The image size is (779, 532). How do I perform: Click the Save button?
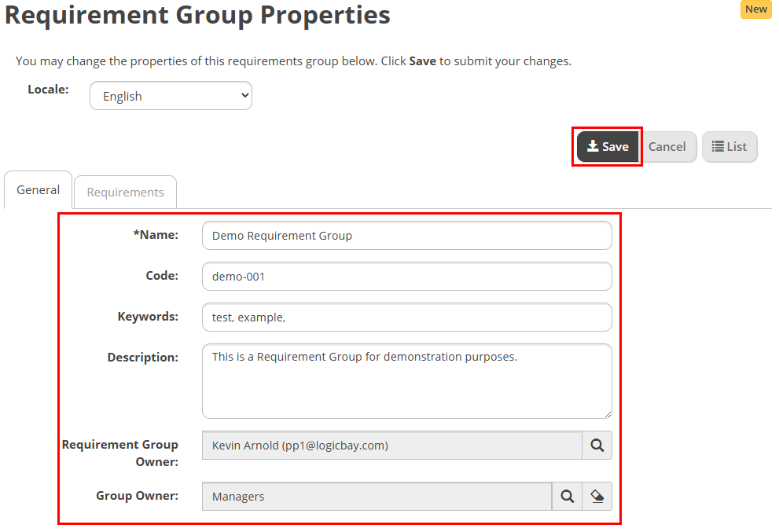tap(608, 147)
